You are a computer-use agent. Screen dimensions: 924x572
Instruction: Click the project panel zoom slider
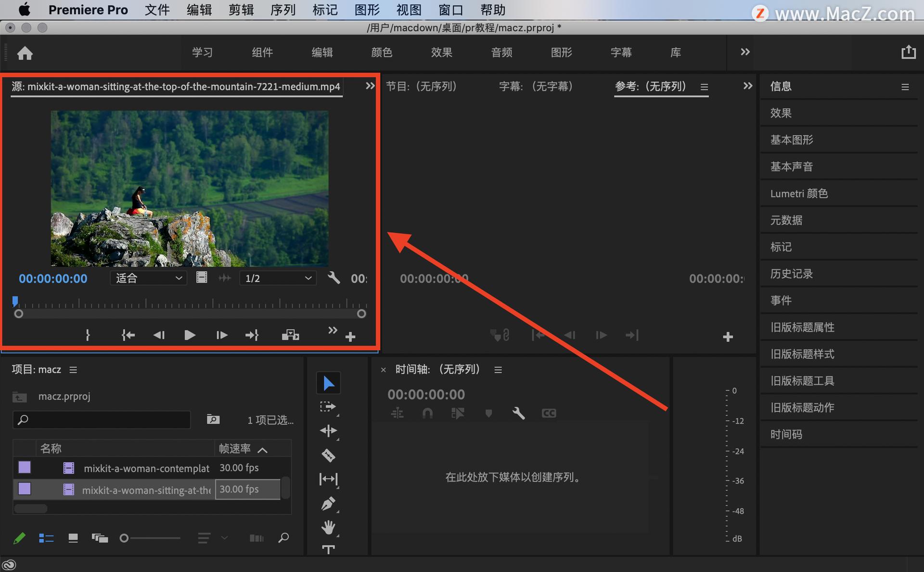150,538
